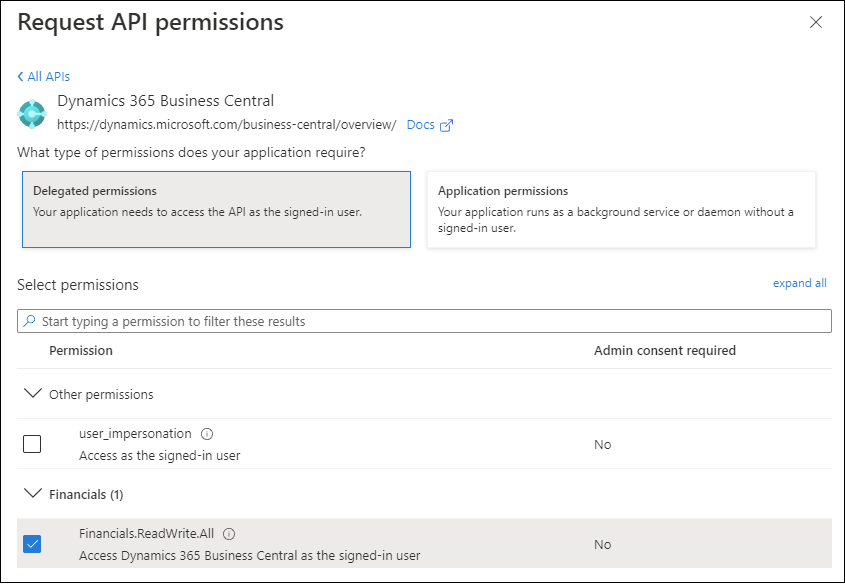
Task: Go back to All APIs
Action: click(48, 77)
